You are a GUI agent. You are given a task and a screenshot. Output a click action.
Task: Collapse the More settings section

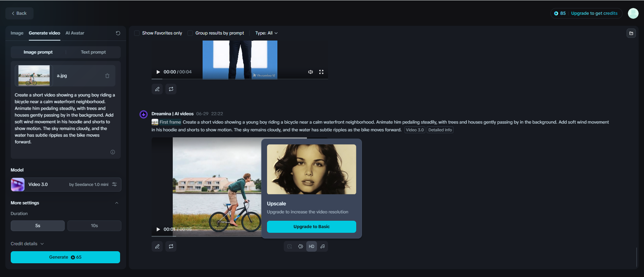coord(117,203)
